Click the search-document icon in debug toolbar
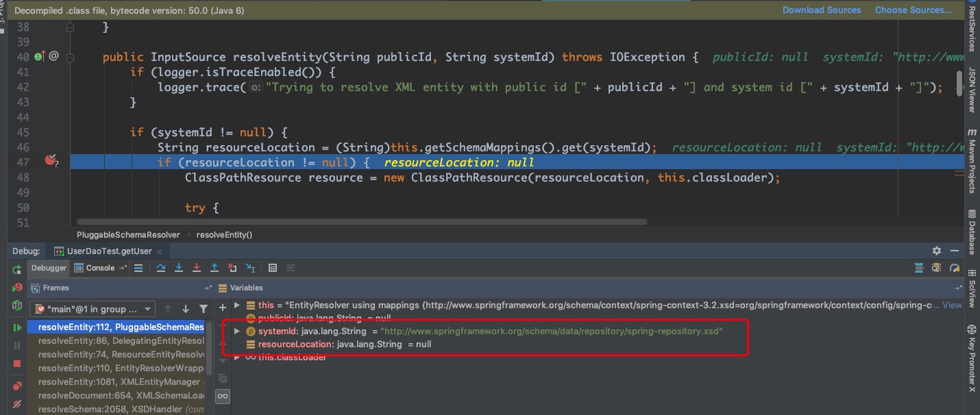980x415 pixels. pos(937,268)
